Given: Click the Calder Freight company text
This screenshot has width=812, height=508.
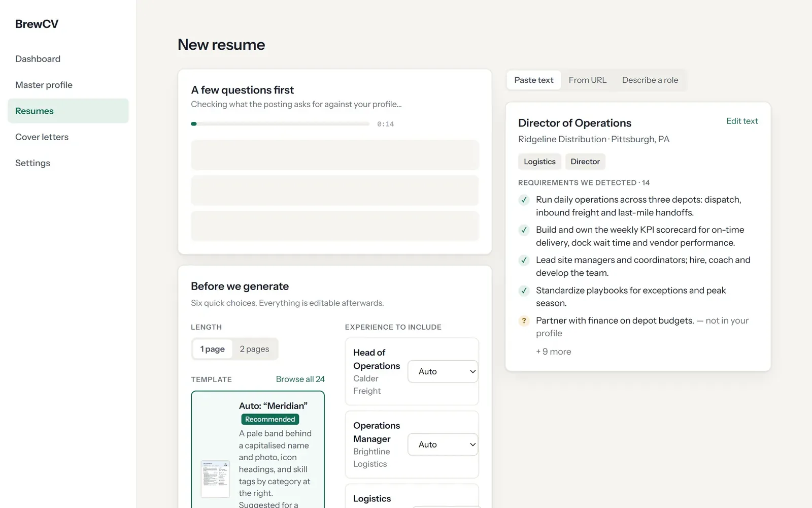Looking at the screenshot, I should 367,385.
